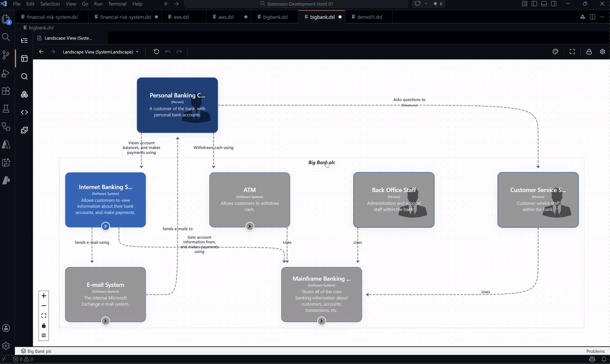Toggle the diagram toolbar lock
610x364 pixels.
589,52
